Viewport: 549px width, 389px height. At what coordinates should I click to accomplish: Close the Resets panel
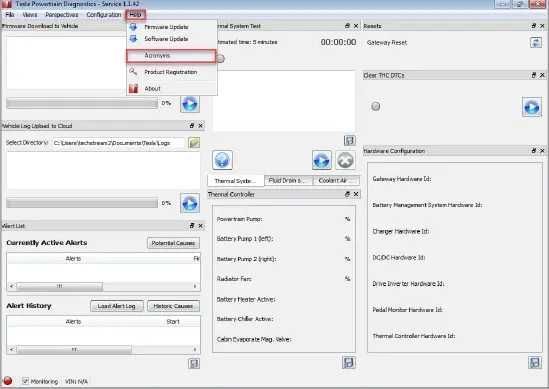coord(542,26)
